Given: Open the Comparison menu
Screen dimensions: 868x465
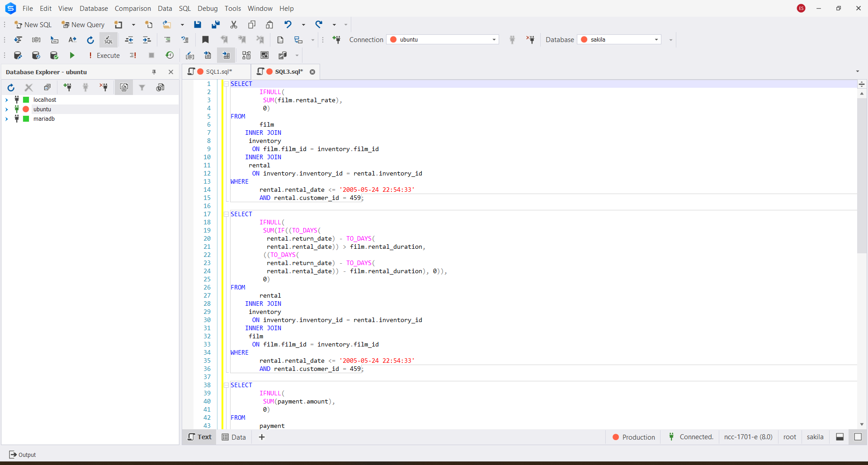Looking at the screenshot, I should click(132, 8).
